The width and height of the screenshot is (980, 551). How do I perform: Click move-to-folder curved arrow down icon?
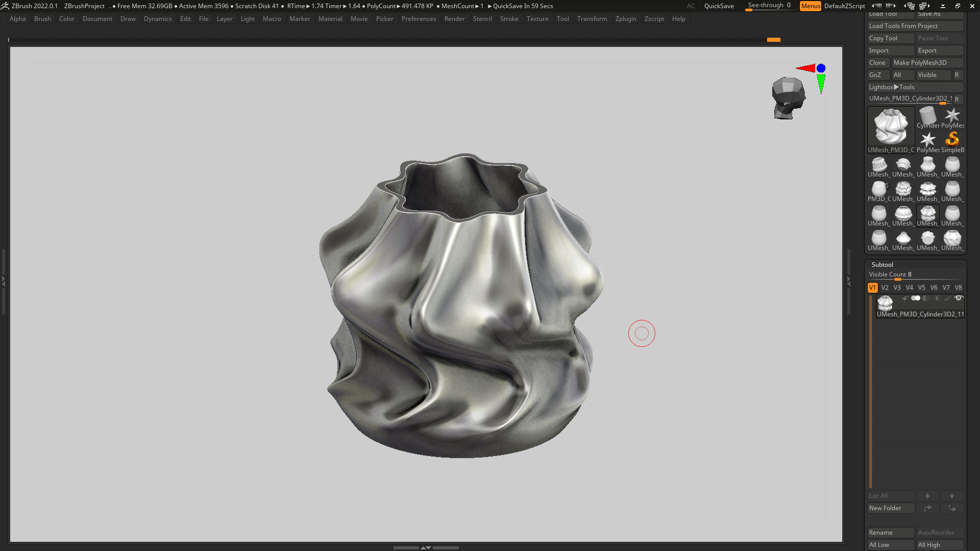point(952,508)
